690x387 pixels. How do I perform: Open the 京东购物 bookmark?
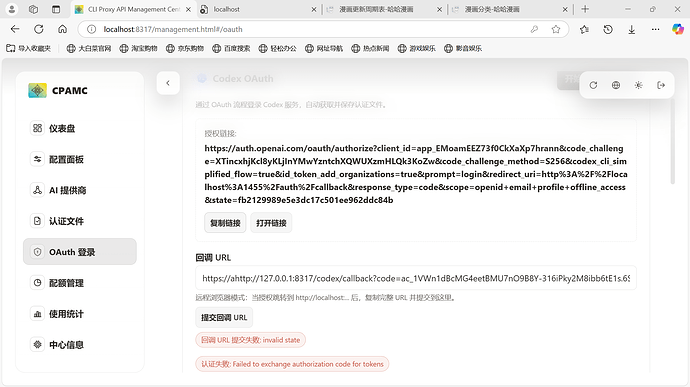(185, 48)
